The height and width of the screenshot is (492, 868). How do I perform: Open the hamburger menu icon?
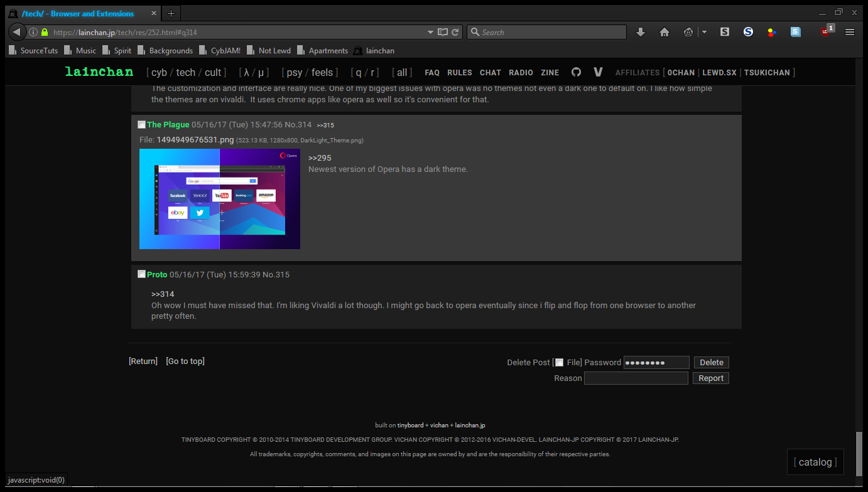pos(850,32)
